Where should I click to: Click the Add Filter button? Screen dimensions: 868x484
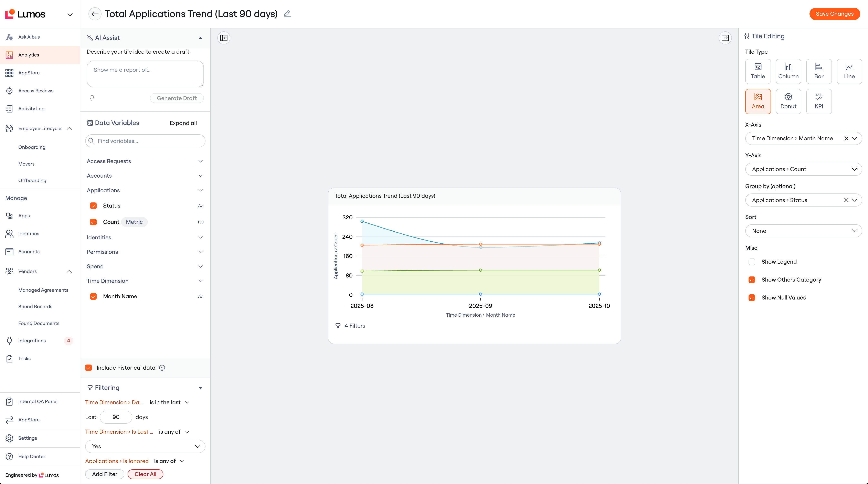tap(104, 474)
